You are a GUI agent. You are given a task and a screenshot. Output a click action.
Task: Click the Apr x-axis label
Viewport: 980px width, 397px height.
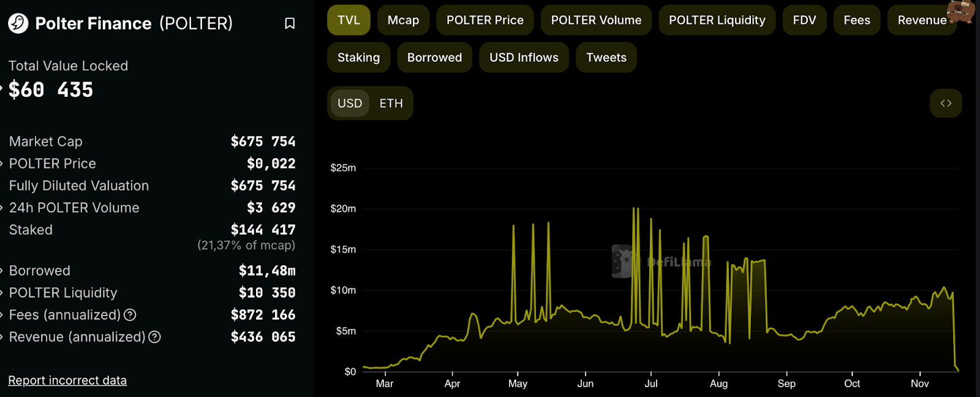point(452,384)
